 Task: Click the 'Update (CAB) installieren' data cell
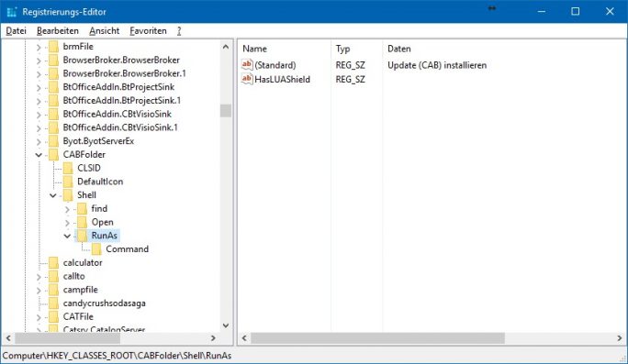(437, 65)
